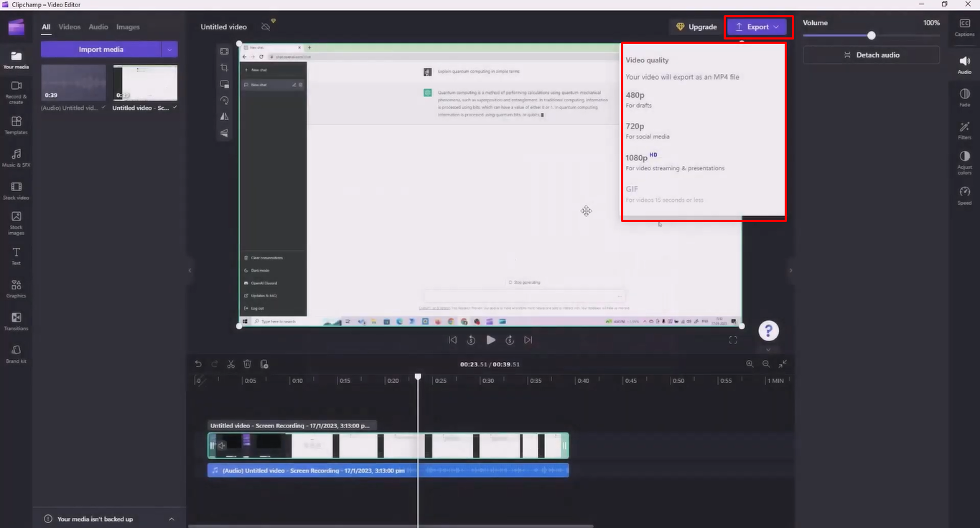Select the Flip tool in the preview sidebar
The height and width of the screenshot is (528, 980).
click(x=224, y=116)
